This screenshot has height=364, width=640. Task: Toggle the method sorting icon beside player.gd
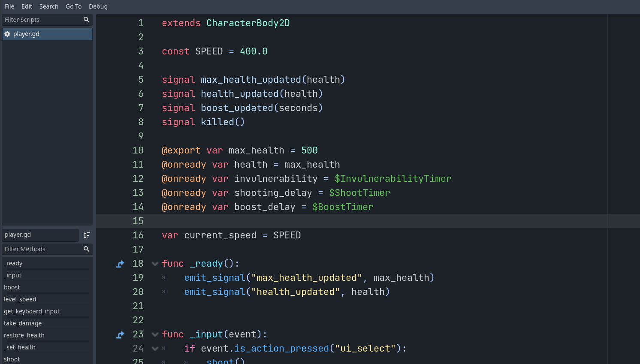86,235
